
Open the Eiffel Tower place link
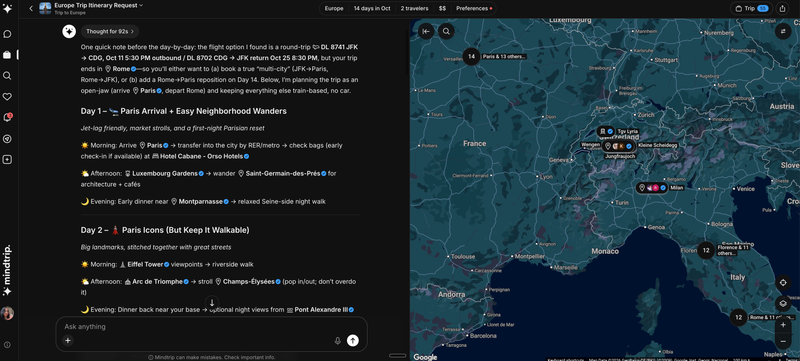point(144,264)
